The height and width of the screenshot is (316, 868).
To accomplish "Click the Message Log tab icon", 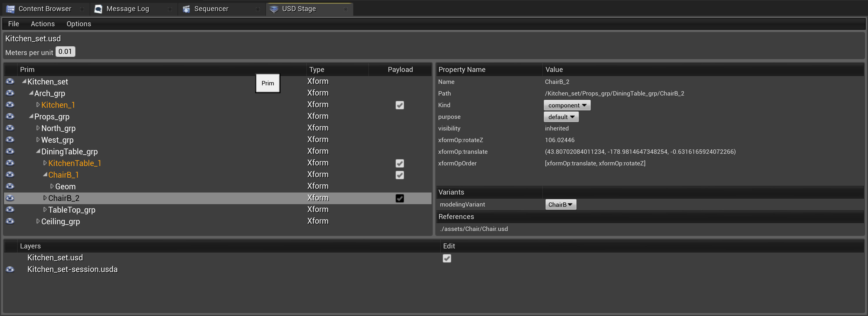I will [98, 9].
